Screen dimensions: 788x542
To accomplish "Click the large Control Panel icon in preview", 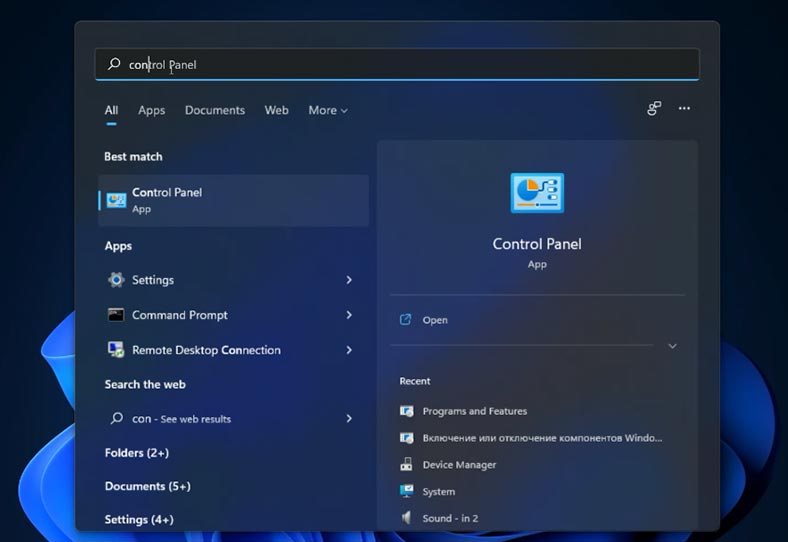I will coord(537,193).
